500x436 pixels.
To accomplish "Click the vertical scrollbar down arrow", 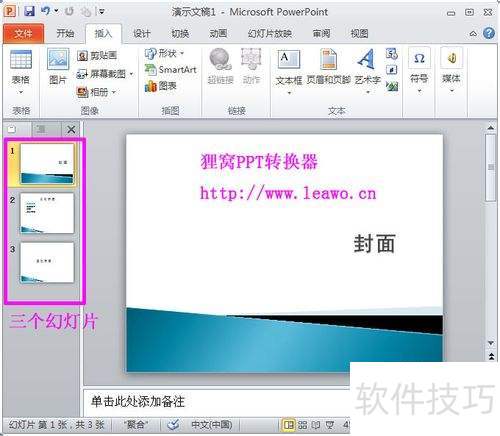I will coord(491,342).
